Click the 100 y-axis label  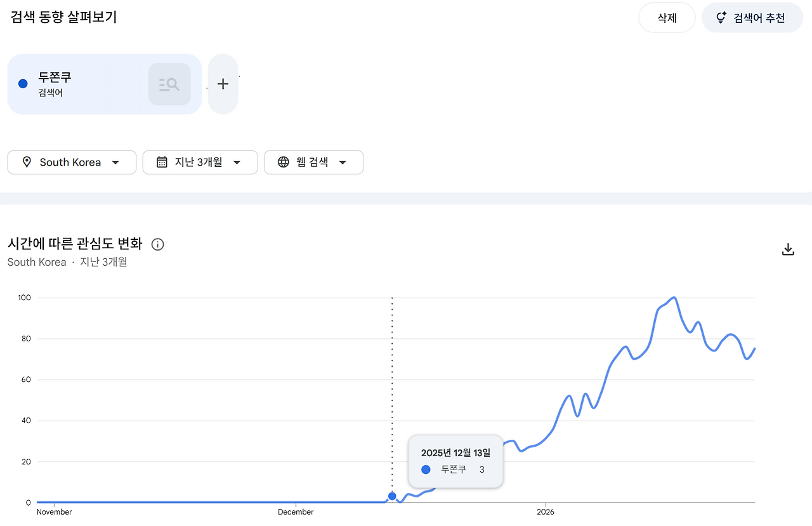click(25, 298)
